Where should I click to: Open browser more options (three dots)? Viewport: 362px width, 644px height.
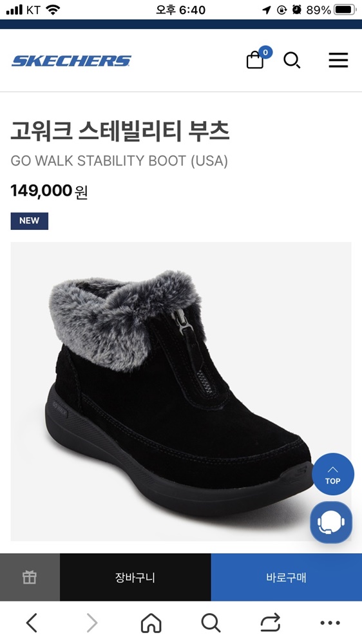click(330, 623)
